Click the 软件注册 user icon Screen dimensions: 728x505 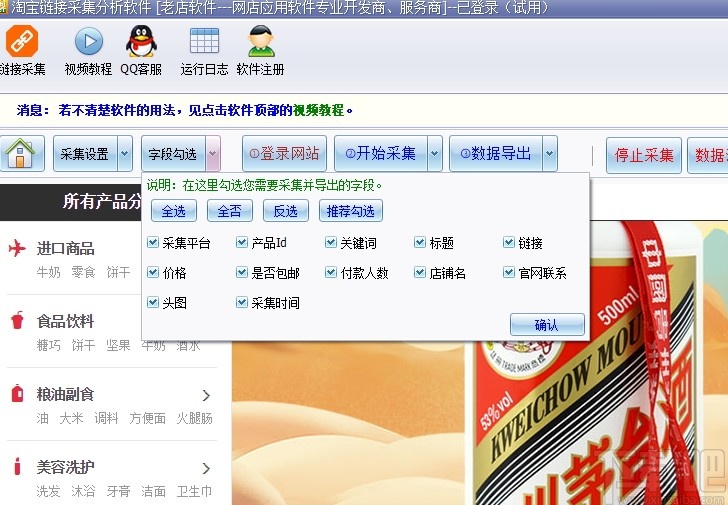click(x=260, y=41)
